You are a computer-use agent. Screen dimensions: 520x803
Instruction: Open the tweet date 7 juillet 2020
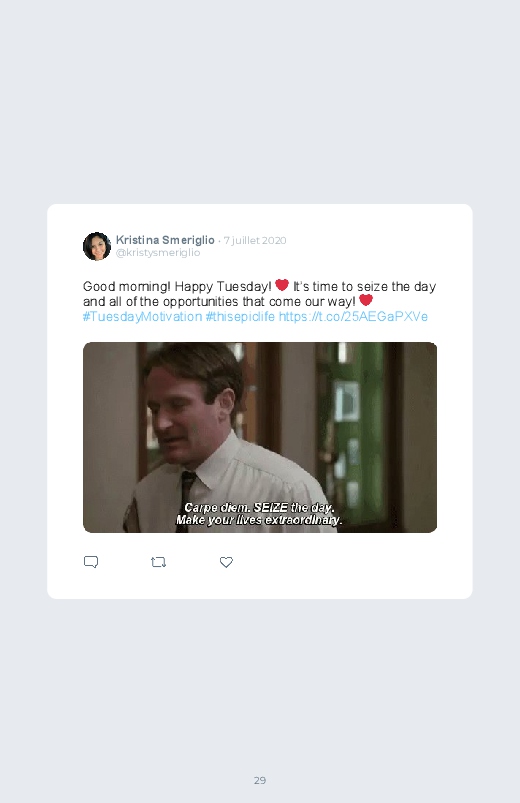(x=255, y=241)
